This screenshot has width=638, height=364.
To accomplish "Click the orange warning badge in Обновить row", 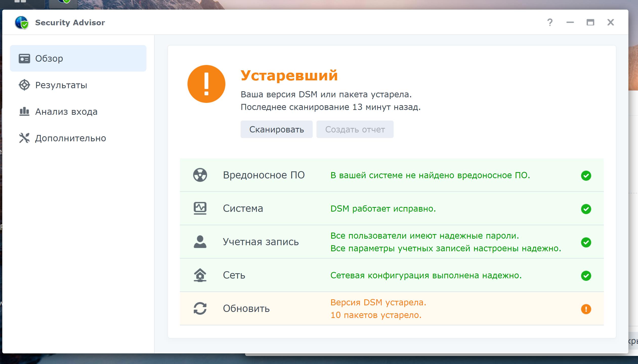I will 586,309.
